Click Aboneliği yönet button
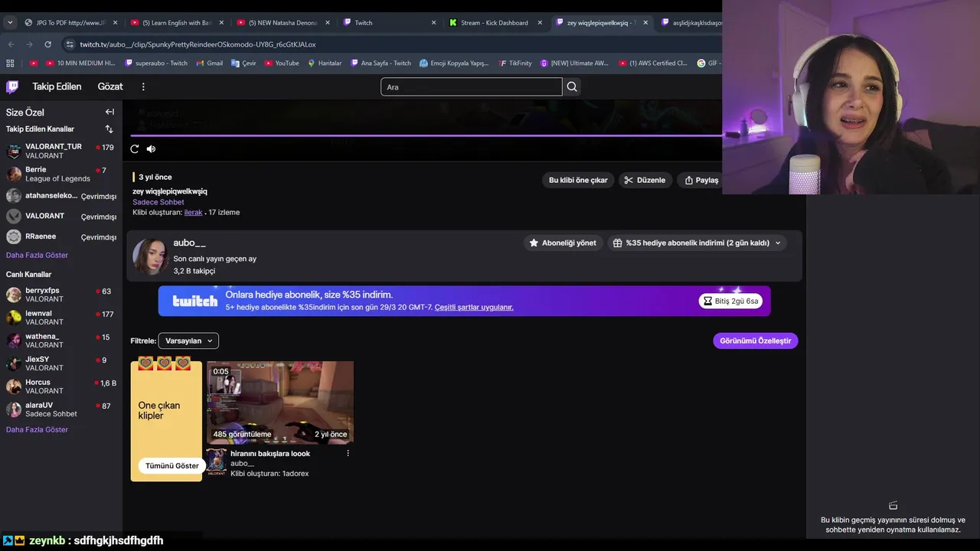Image resolution: width=980 pixels, height=551 pixels. [563, 243]
